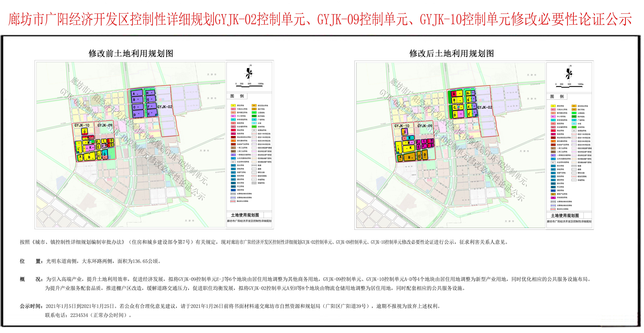Click the 保留用地 hatched swatch in the left legend

click(254, 183)
